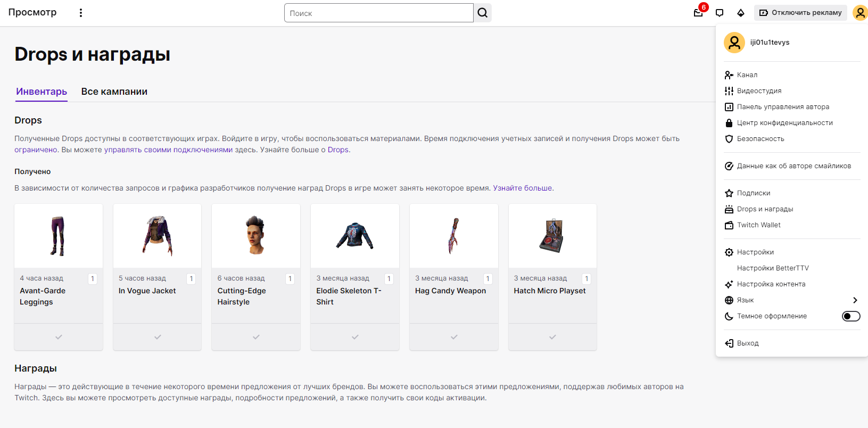Click the Twitch Wallet menu entry
Viewport: 868px width, 428px height.
[758, 225]
